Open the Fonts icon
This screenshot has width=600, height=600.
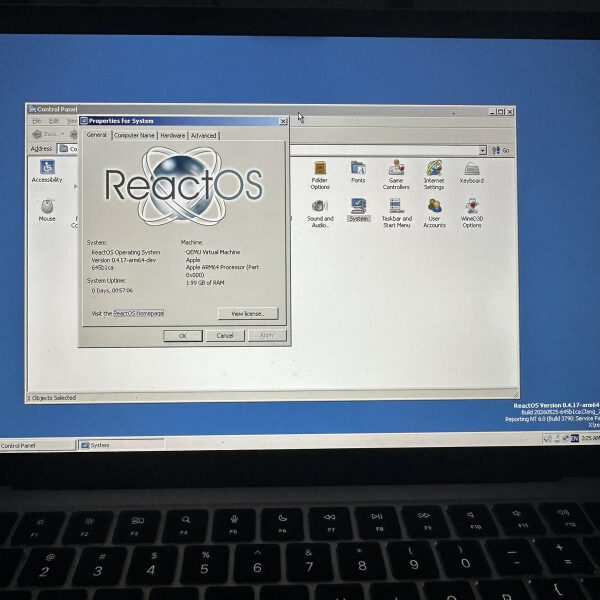(358, 172)
